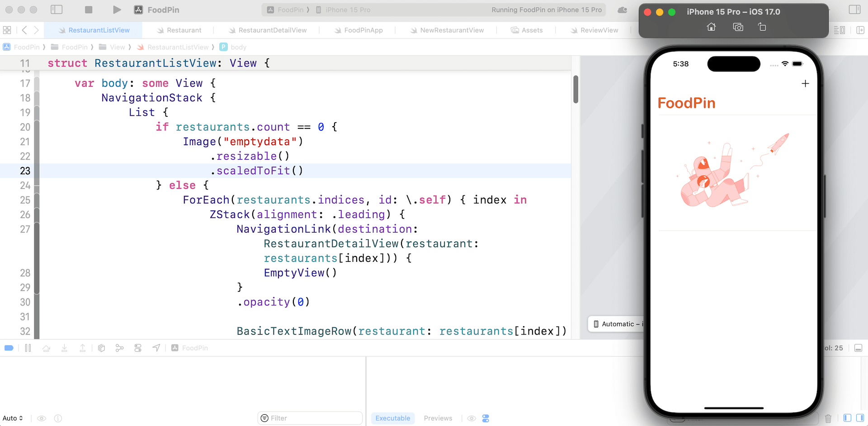Rotate the simulator device

(762, 27)
